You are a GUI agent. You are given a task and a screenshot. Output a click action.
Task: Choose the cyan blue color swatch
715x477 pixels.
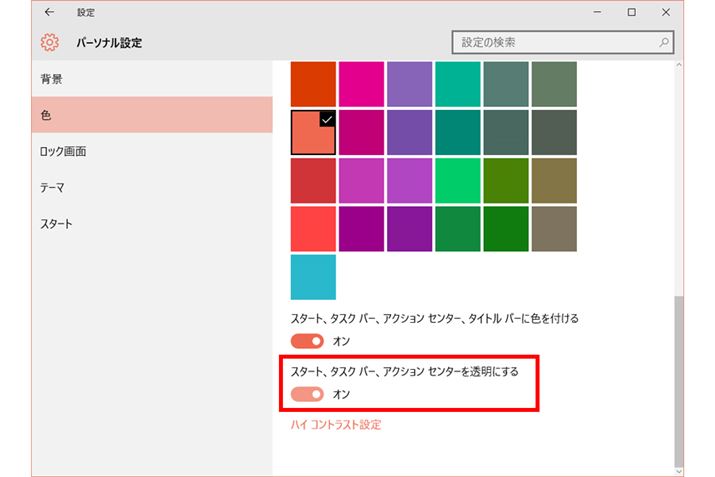313,277
